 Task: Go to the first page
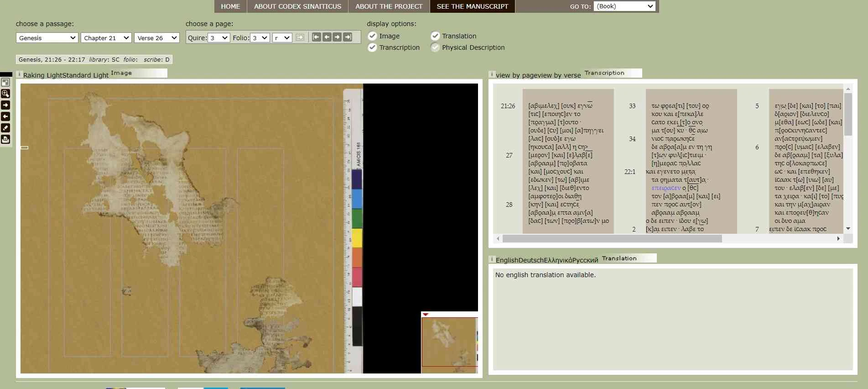317,37
